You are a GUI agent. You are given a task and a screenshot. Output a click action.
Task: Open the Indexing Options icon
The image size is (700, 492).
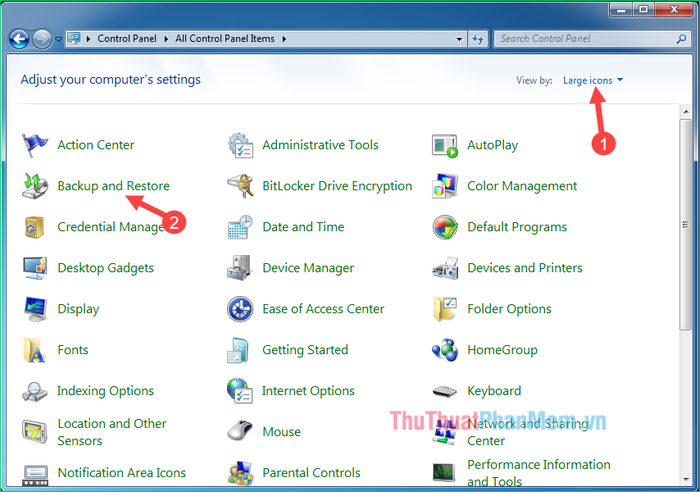34,392
